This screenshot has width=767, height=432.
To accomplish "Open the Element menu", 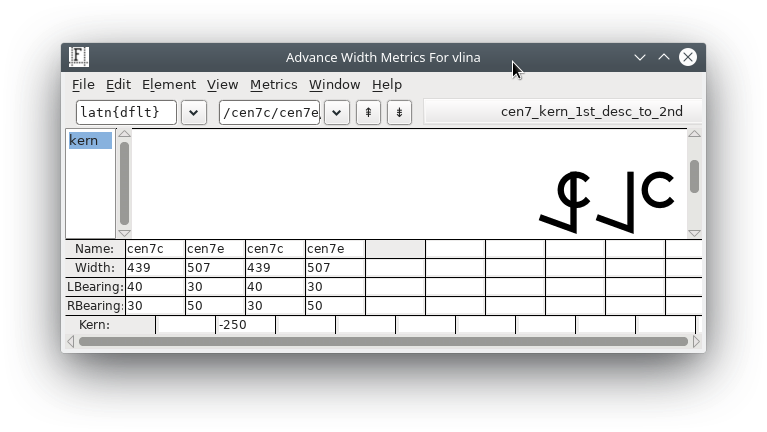I will [169, 85].
